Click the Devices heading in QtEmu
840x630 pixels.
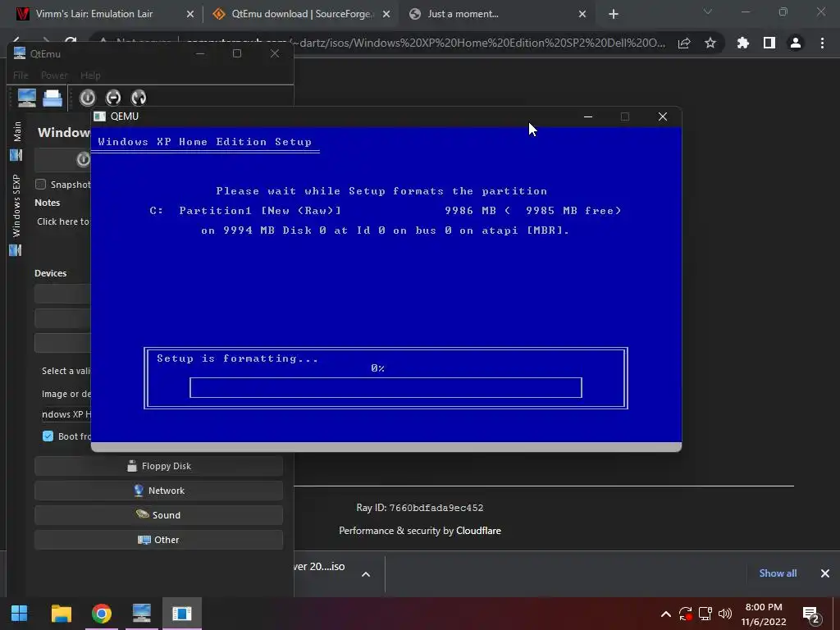coord(50,273)
